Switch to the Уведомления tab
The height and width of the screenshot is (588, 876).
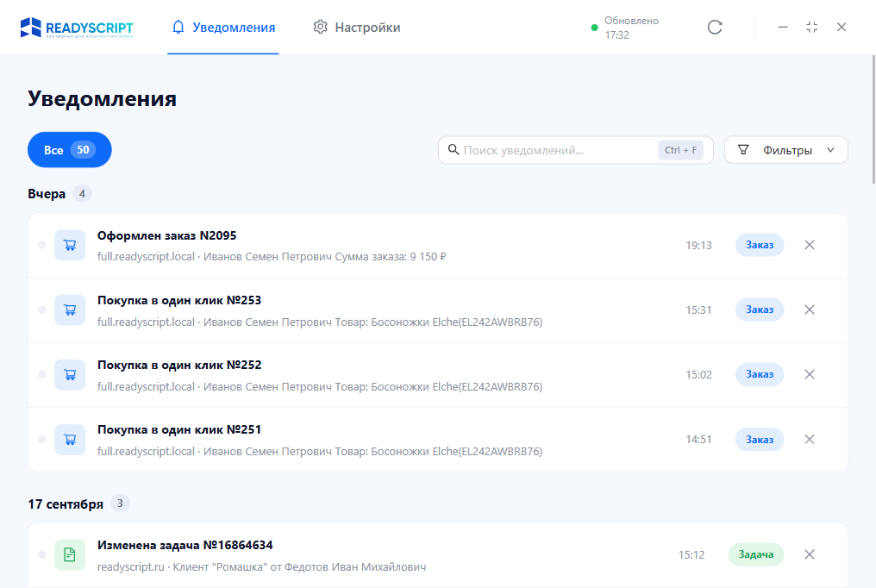[x=223, y=28]
